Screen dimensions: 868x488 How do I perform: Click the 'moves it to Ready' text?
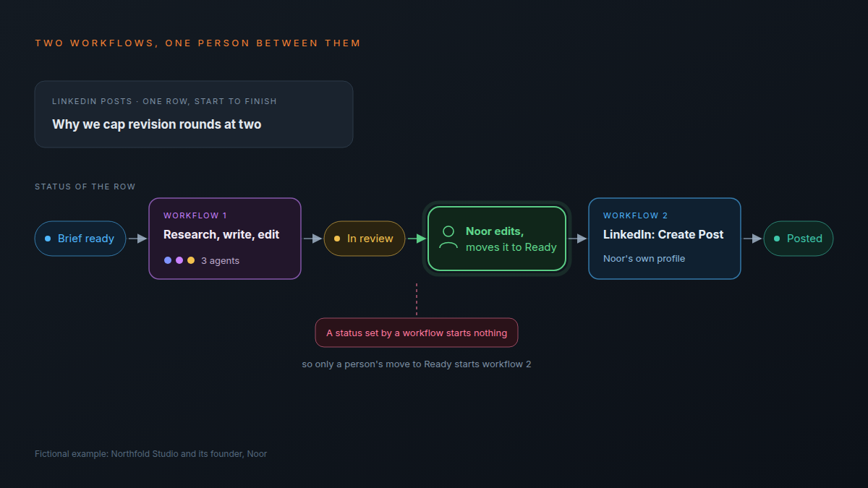[x=511, y=247]
